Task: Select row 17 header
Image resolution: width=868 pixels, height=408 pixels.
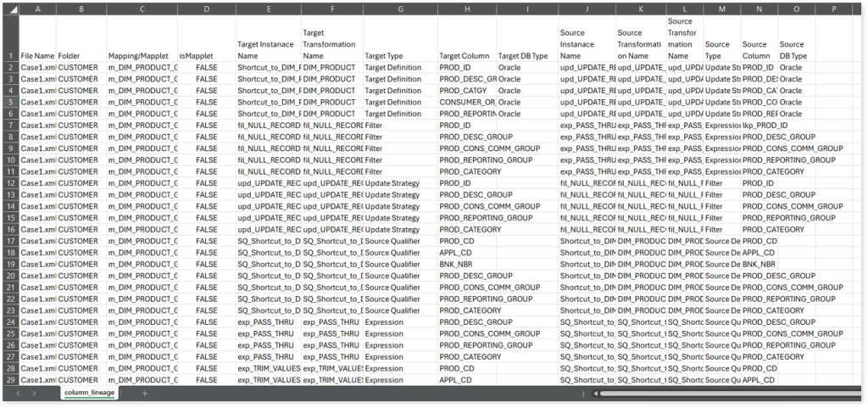Action: [10, 241]
